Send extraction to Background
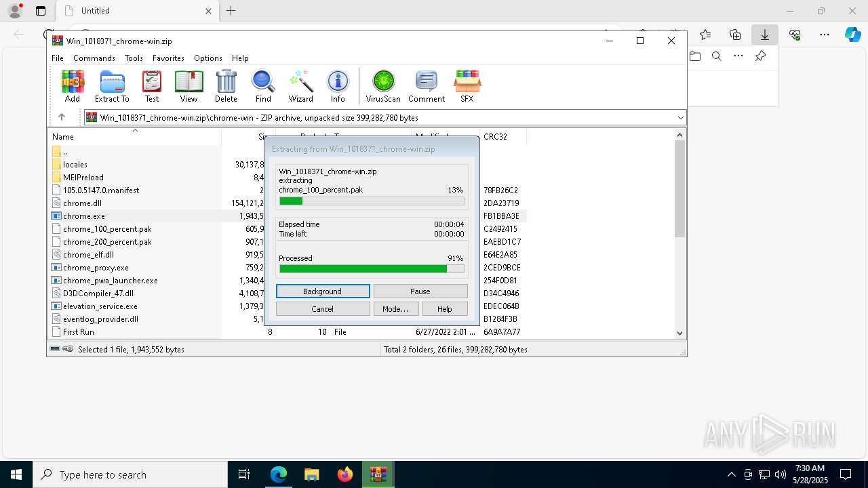 pyautogui.click(x=323, y=291)
